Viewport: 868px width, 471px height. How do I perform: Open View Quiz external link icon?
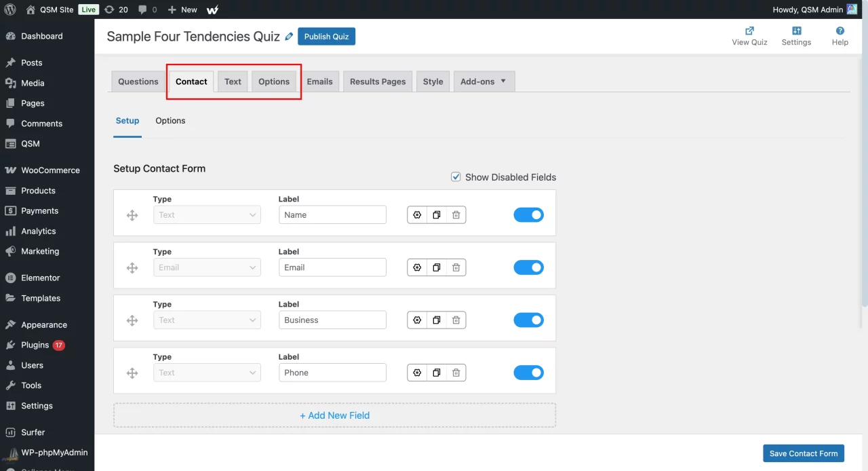coord(749,31)
